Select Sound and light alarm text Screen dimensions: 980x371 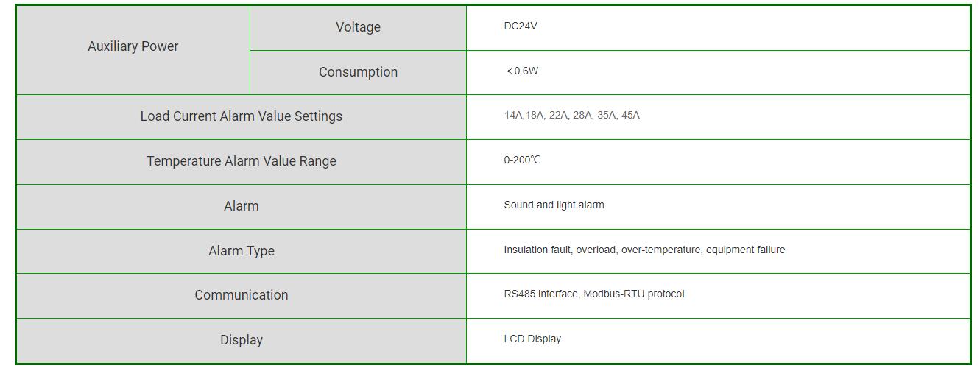554,205
